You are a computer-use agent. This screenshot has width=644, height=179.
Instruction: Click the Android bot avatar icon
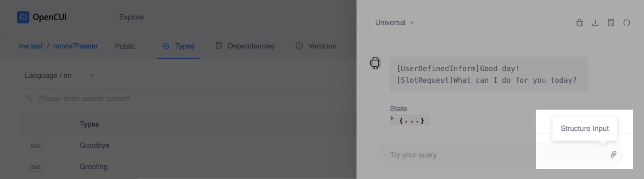point(375,63)
